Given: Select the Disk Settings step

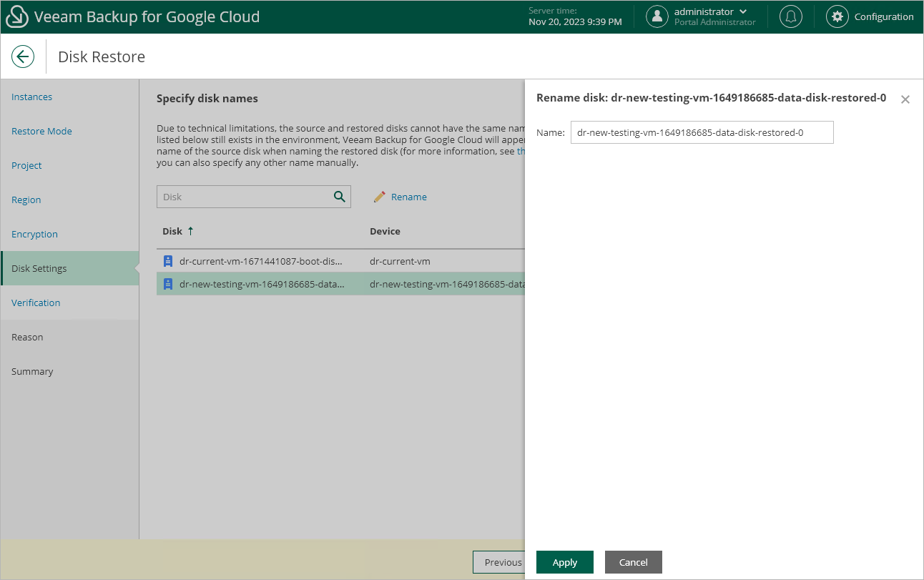Looking at the screenshot, I should [x=69, y=268].
